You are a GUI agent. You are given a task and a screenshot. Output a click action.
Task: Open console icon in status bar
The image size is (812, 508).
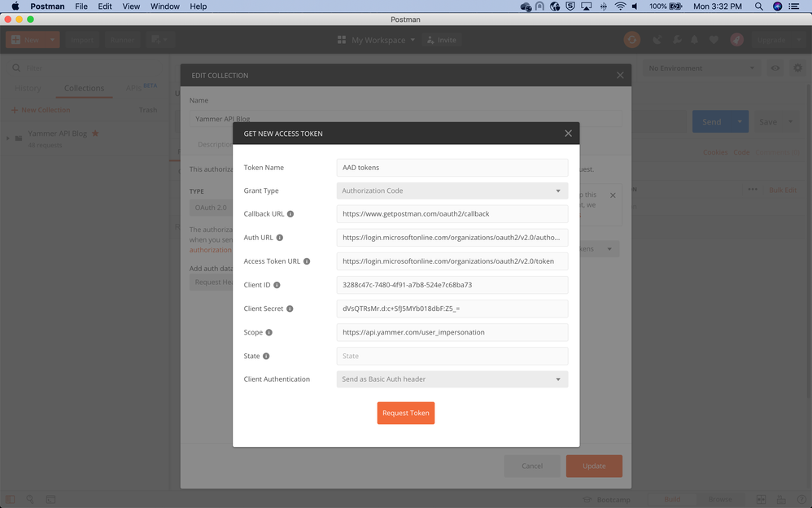pos(50,499)
